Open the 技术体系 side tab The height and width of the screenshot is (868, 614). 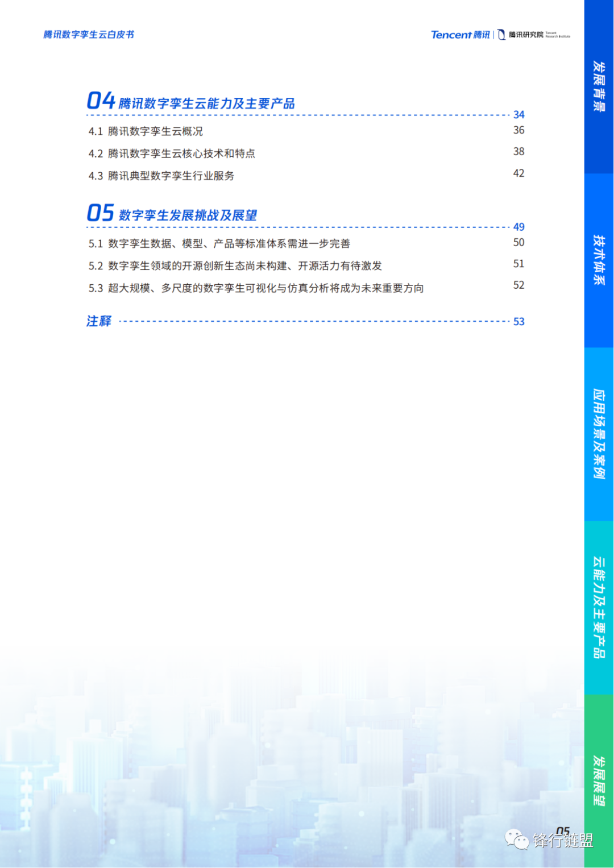599,260
